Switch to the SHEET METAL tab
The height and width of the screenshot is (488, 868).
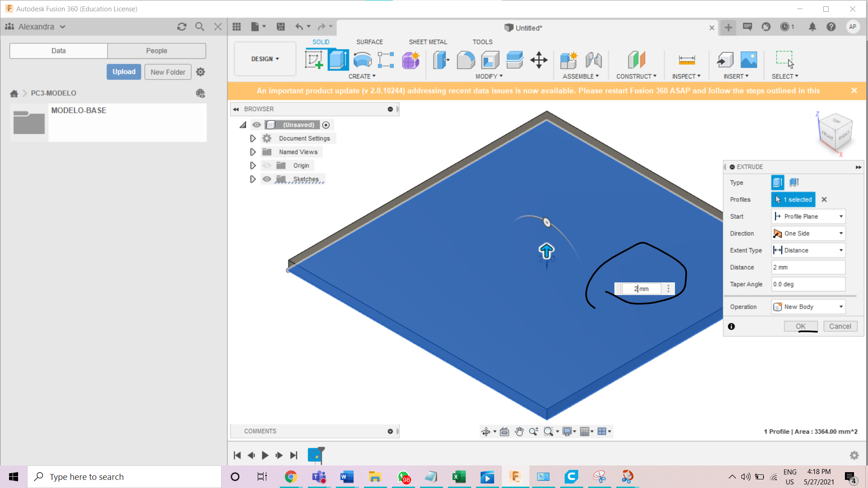pos(428,42)
